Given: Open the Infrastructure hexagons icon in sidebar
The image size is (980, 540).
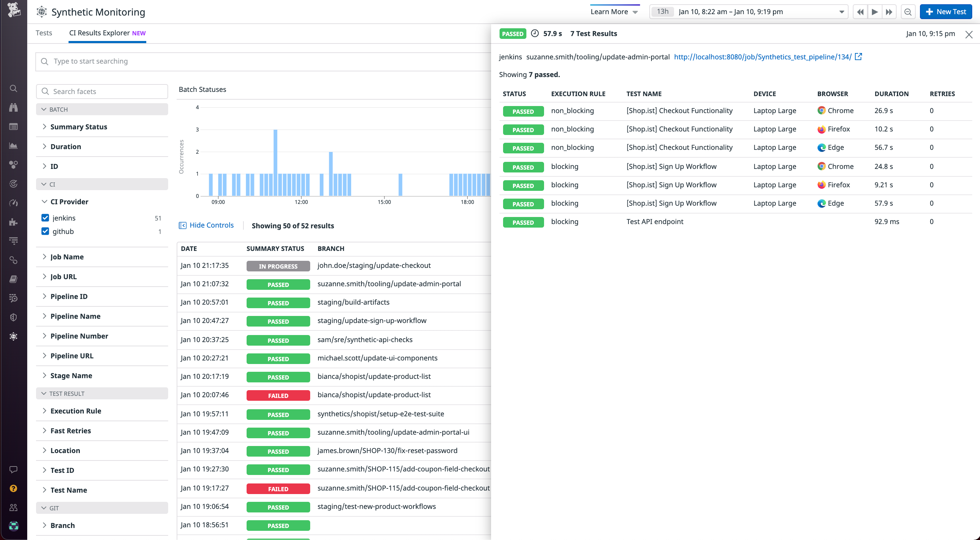Looking at the screenshot, I should pos(13,165).
